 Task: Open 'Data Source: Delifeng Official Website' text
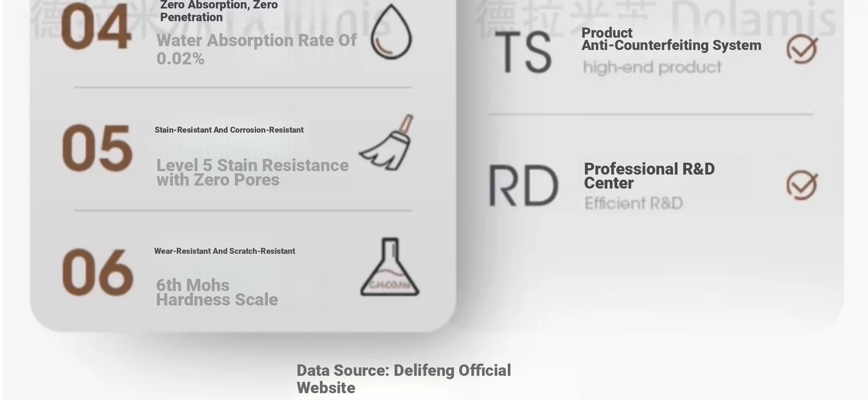click(x=404, y=379)
